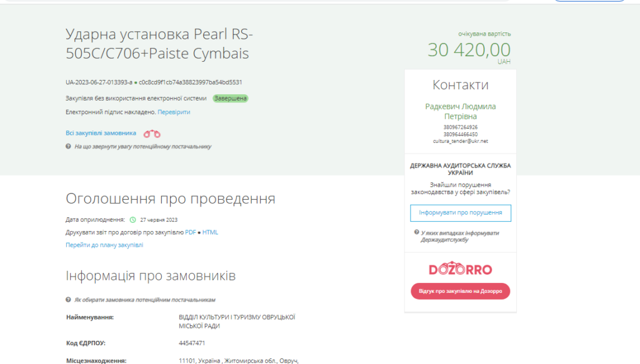Click question icon beside 'У яких випадках інформувати'
Screen dimensions: 640x364
click(416, 232)
